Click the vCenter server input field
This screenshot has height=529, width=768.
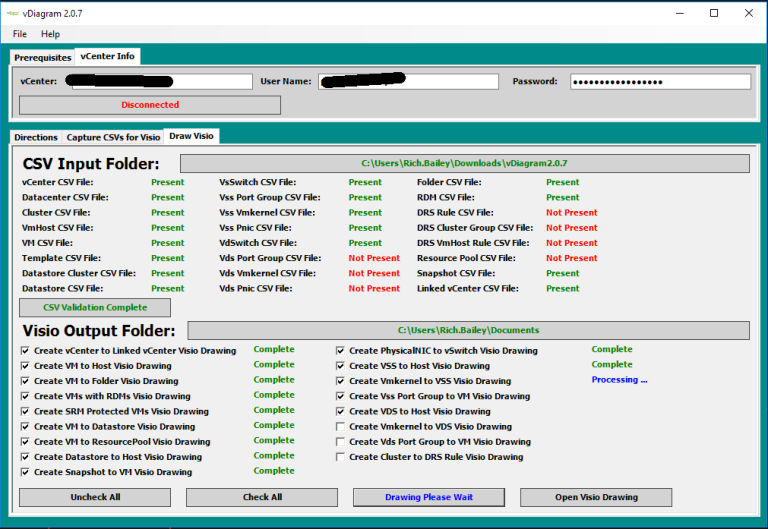pos(159,81)
